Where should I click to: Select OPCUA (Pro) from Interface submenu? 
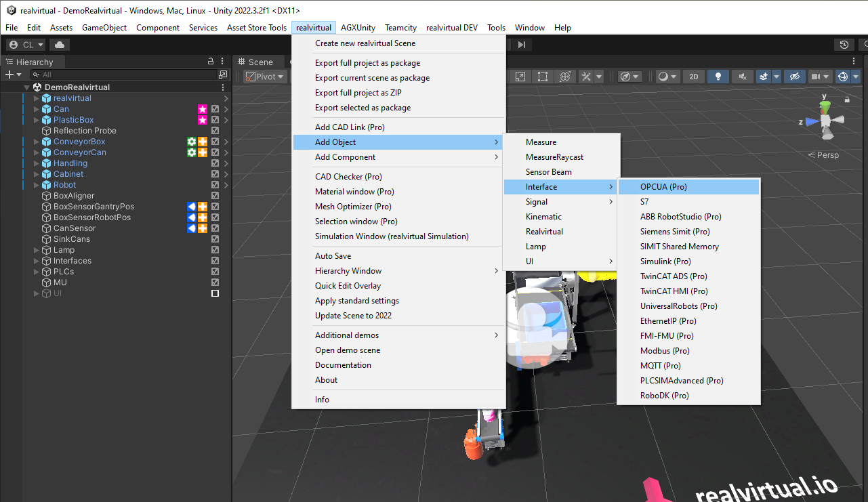[663, 187]
